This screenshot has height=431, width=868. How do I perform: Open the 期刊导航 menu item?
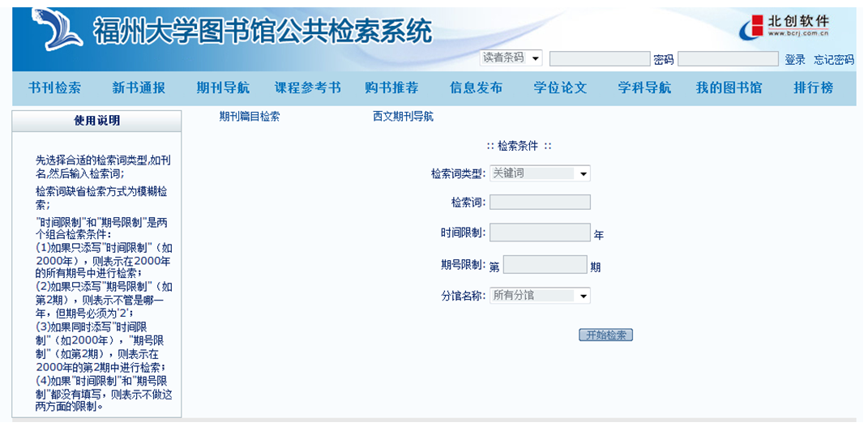click(x=223, y=88)
